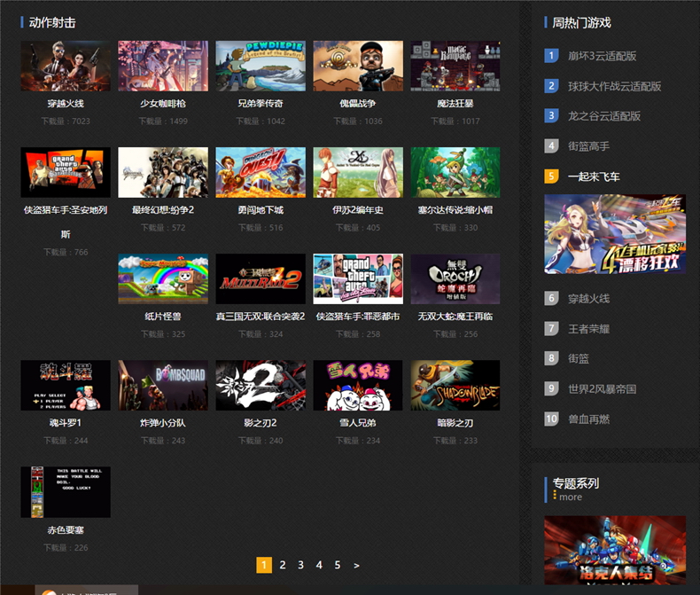Screen dimensions: 700x595
Task: Click the BombSquad 炸弹小分队 cover
Action: (163, 386)
